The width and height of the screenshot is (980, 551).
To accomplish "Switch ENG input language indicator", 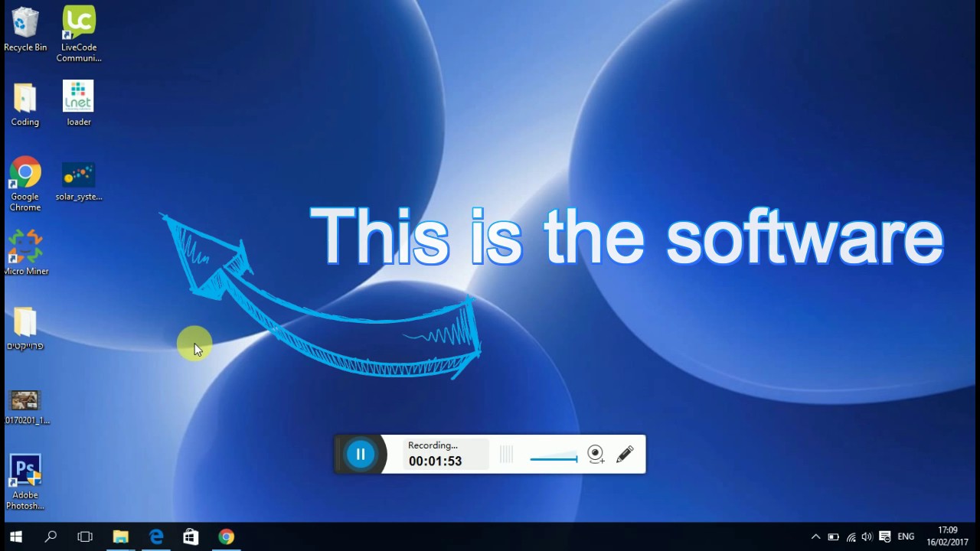I will click(x=906, y=537).
